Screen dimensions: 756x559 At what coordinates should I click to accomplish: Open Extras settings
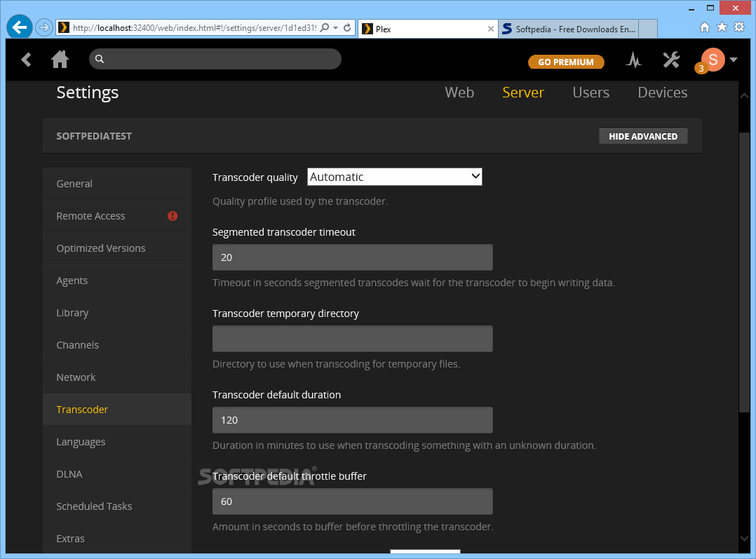[x=117, y=538]
